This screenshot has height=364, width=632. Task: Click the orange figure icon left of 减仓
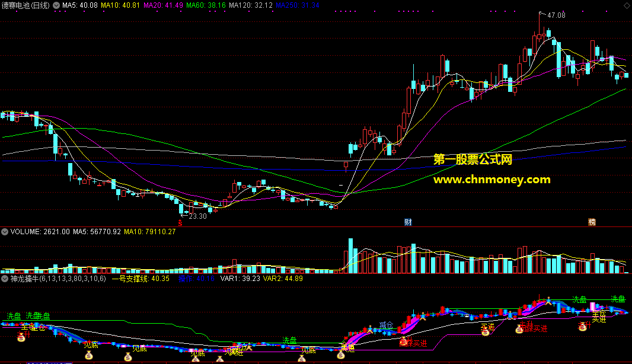click(x=369, y=329)
